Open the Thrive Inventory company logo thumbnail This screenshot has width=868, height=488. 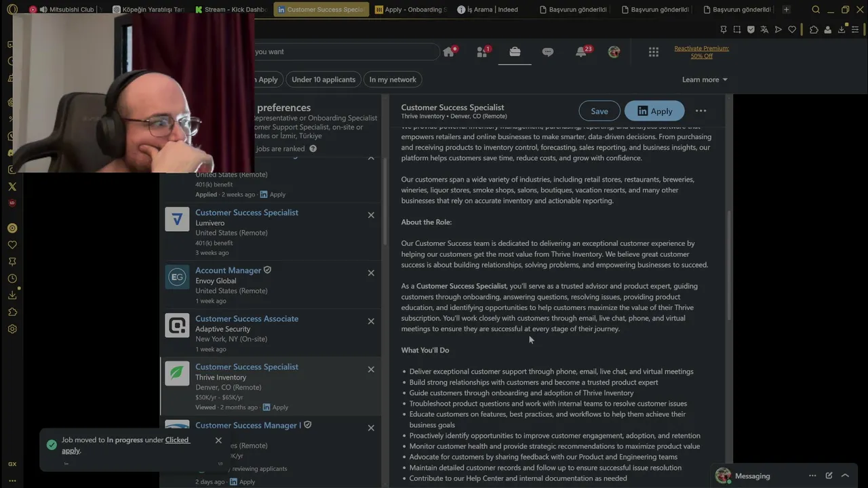177,373
